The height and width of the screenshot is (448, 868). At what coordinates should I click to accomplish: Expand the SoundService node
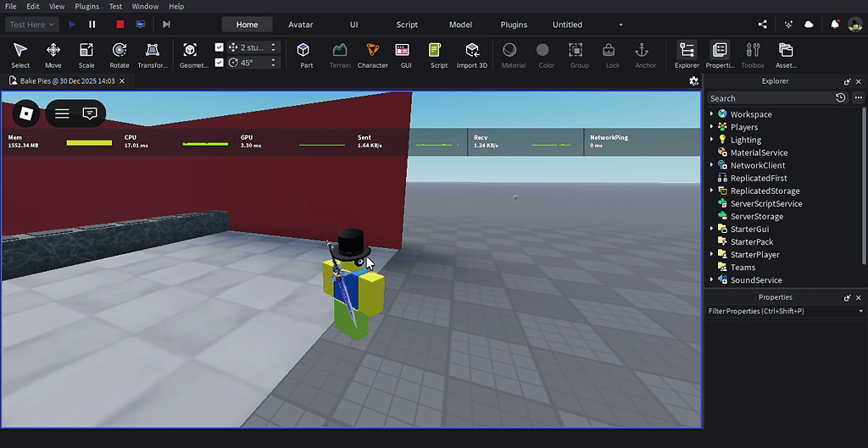711,279
